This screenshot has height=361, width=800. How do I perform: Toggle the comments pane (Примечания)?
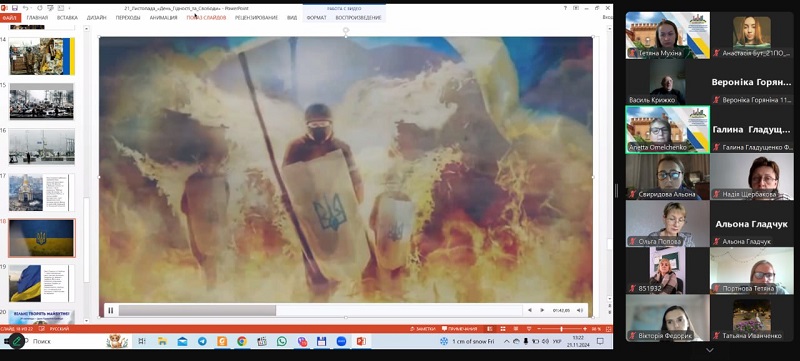point(460,329)
